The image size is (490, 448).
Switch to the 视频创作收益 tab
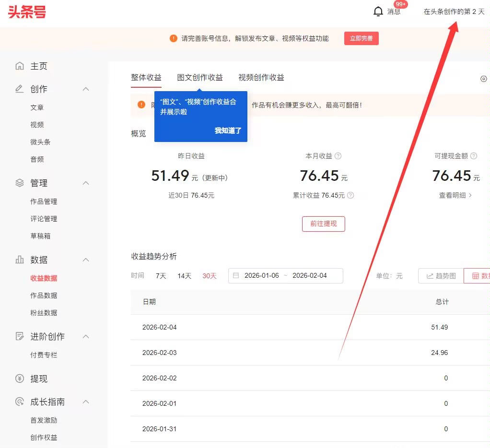(261, 77)
